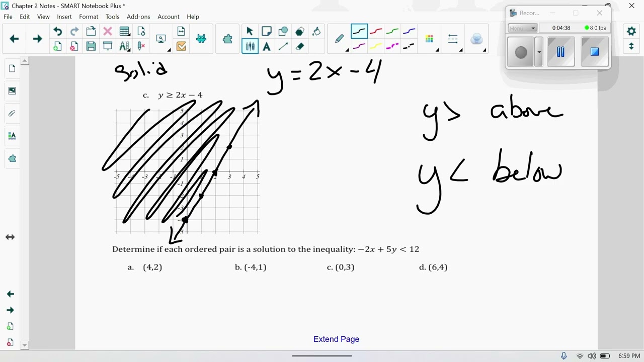This screenshot has width=644, height=362.
Task: Open the measurement tools dropdown
Action: click(125, 47)
